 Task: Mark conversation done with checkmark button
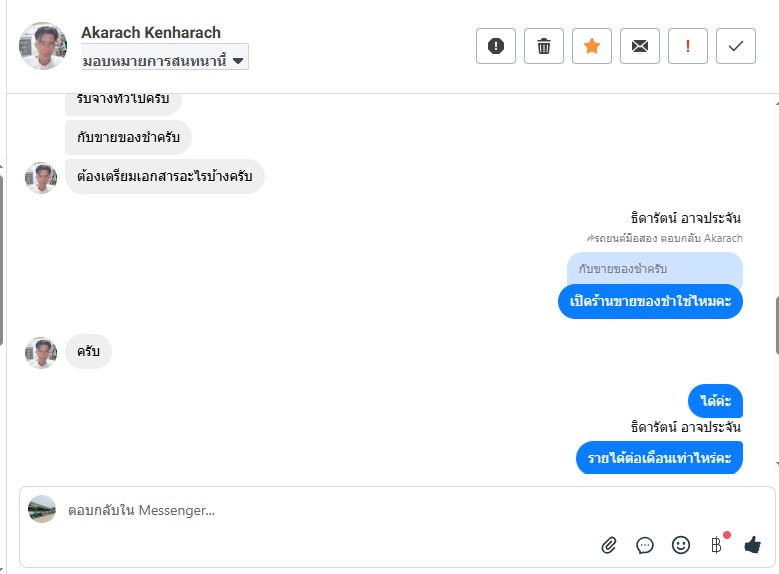click(736, 46)
